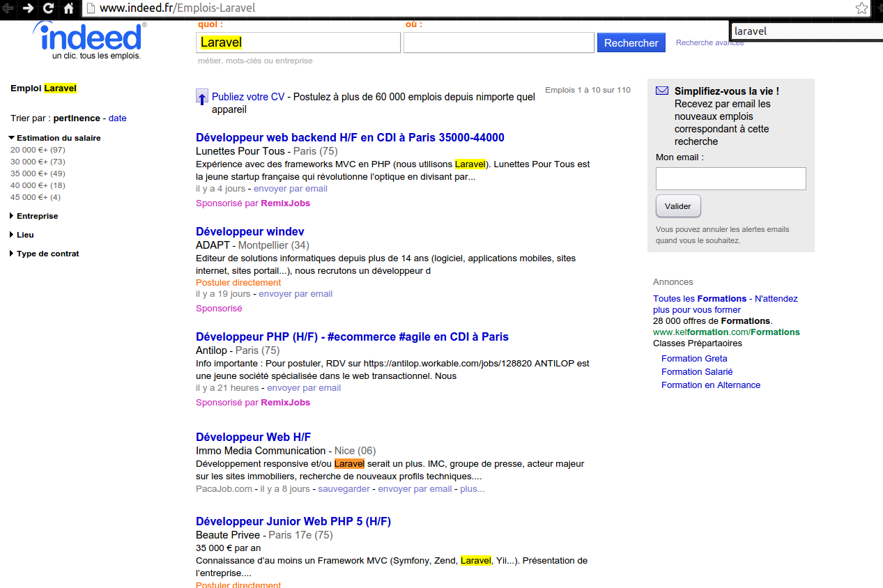Open Recherche avancée link
Image resolution: width=883 pixels, height=588 pixels.
coord(710,42)
